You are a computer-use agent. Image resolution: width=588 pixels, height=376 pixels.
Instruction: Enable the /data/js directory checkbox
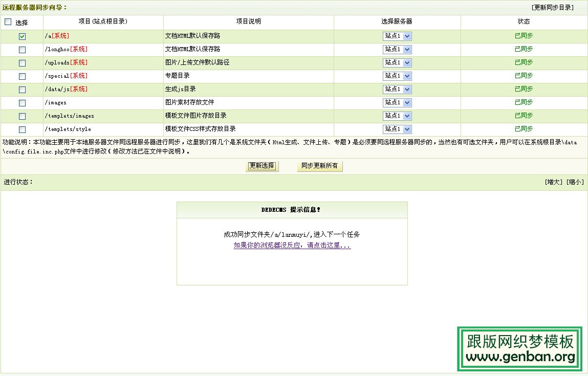tap(22, 90)
